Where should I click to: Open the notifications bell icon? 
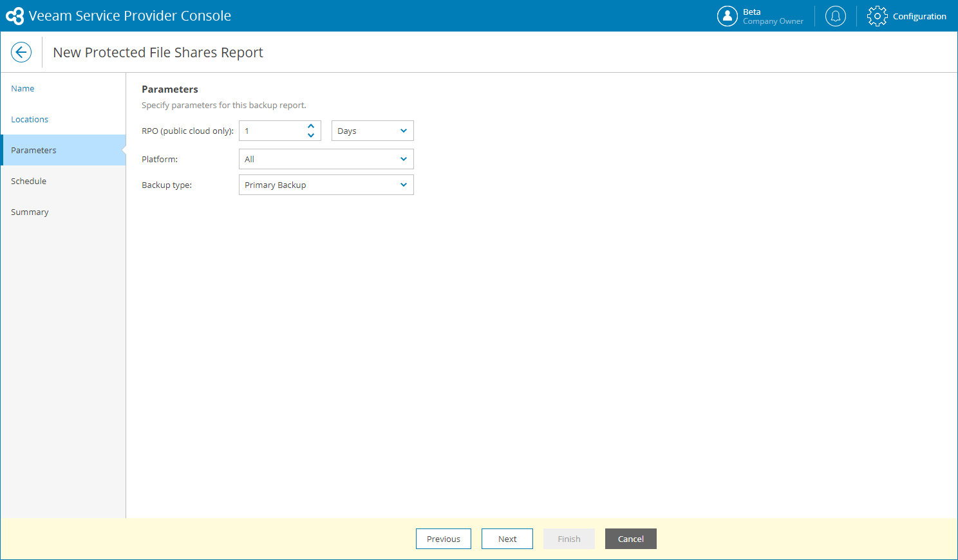(x=836, y=16)
